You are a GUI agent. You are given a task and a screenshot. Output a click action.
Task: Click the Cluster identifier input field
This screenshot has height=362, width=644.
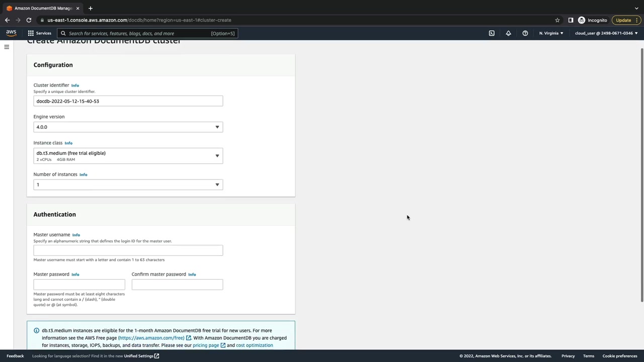click(x=128, y=101)
